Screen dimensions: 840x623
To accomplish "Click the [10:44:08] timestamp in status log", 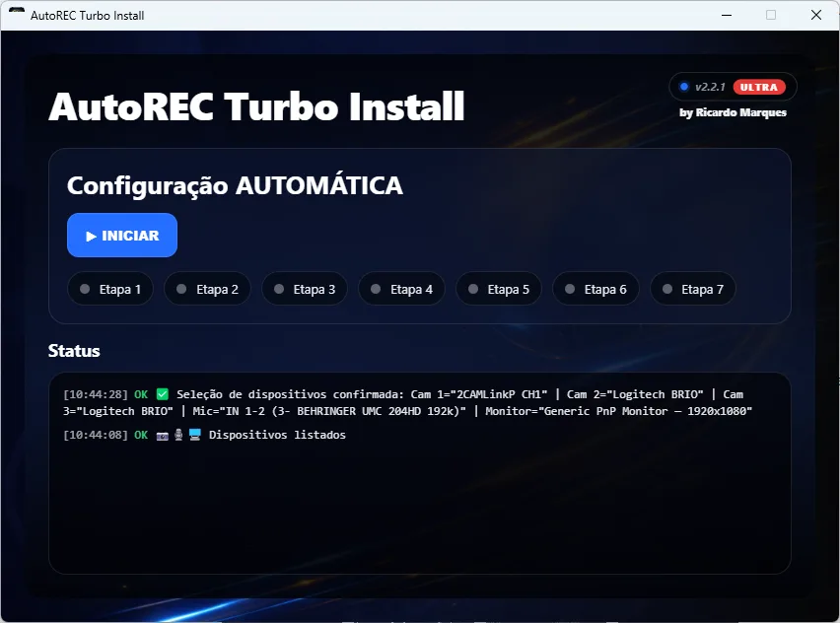I will [x=96, y=435].
